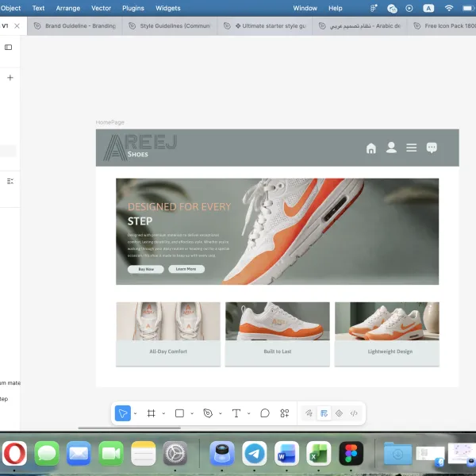Click the AREEJ Shoes logo in design
The width and height of the screenshot is (476, 476).
(140, 148)
